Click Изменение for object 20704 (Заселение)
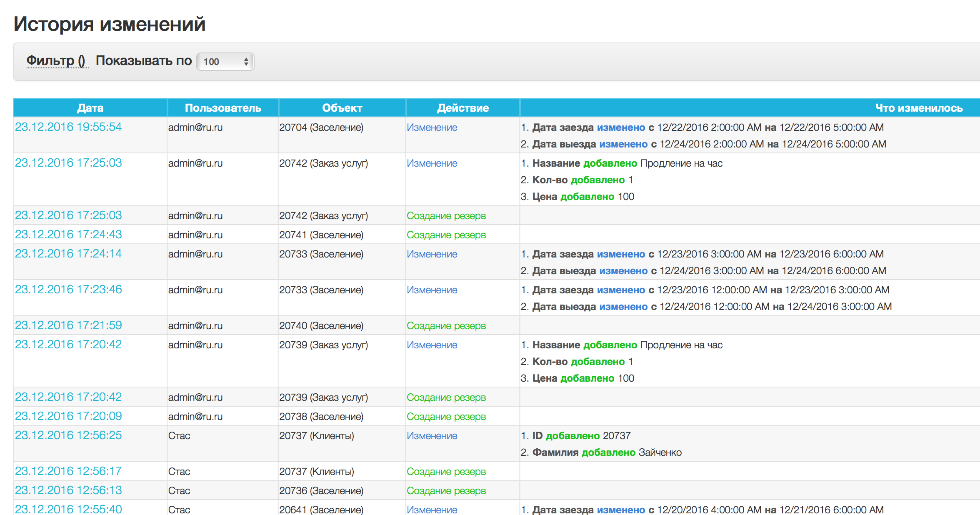The image size is (980, 515). pos(432,127)
